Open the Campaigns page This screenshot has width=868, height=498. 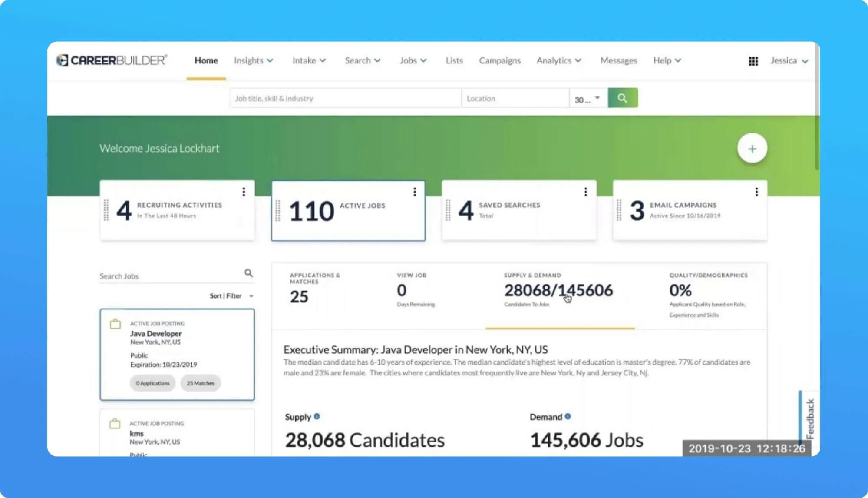point(500,60)
